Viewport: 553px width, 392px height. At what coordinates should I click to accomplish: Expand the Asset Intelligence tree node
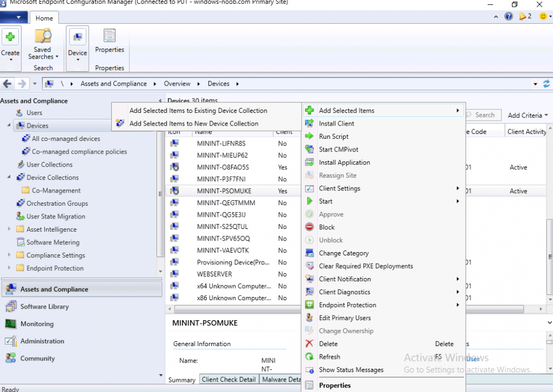coord(9,229)
